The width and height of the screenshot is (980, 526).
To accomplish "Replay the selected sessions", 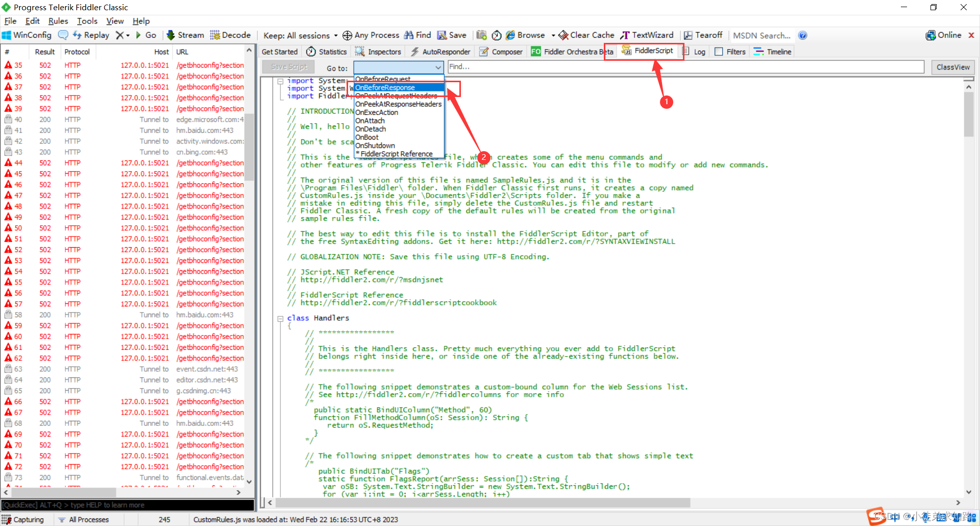I will (x=91, y=35).
